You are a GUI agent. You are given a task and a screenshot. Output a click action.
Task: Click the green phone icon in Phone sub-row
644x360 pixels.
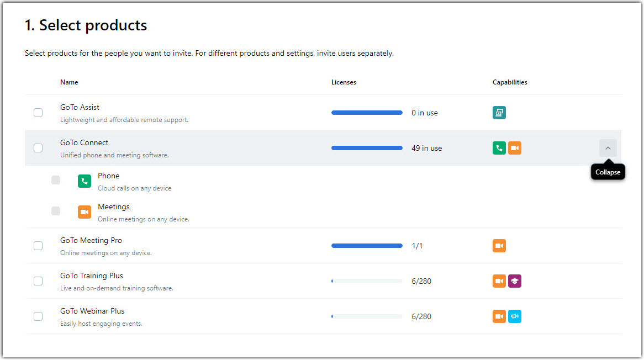84,180
